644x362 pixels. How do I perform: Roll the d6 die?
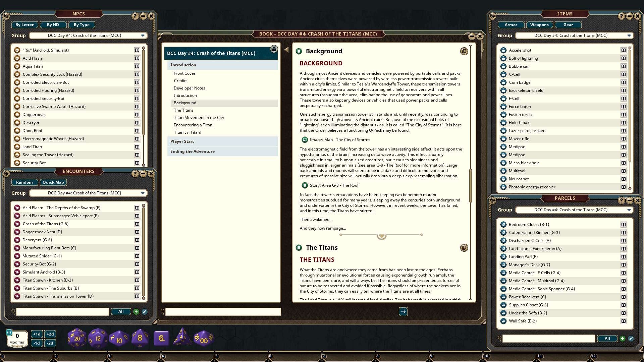click(161, 339)
